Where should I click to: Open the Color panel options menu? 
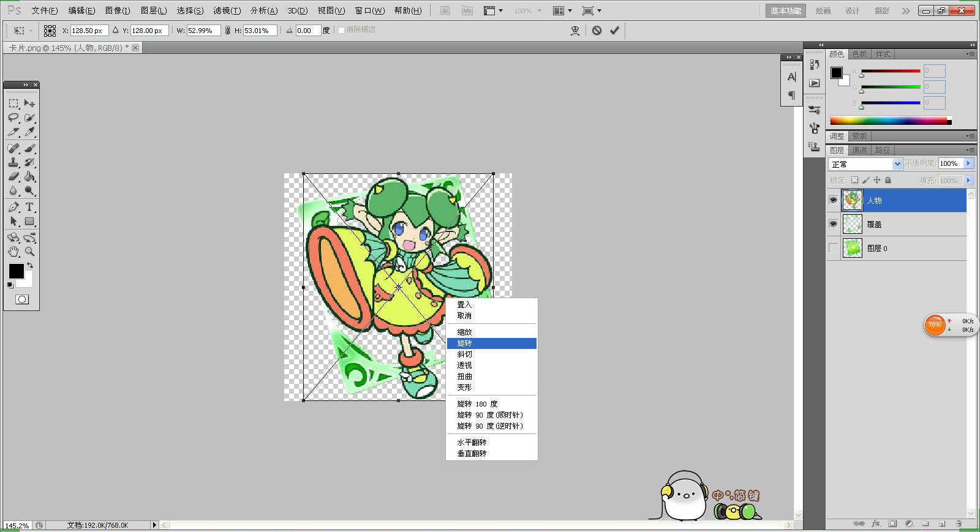(x=970, y=54)
